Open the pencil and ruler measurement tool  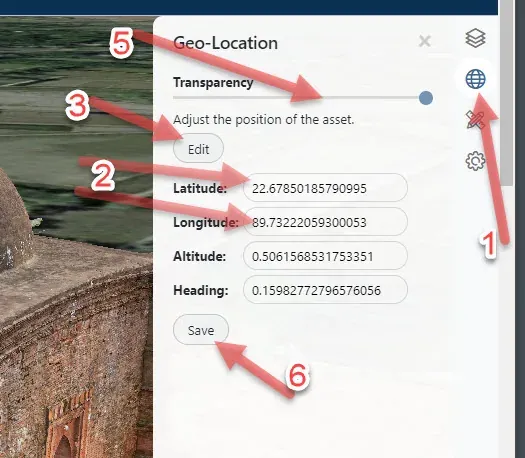(475, 120)
